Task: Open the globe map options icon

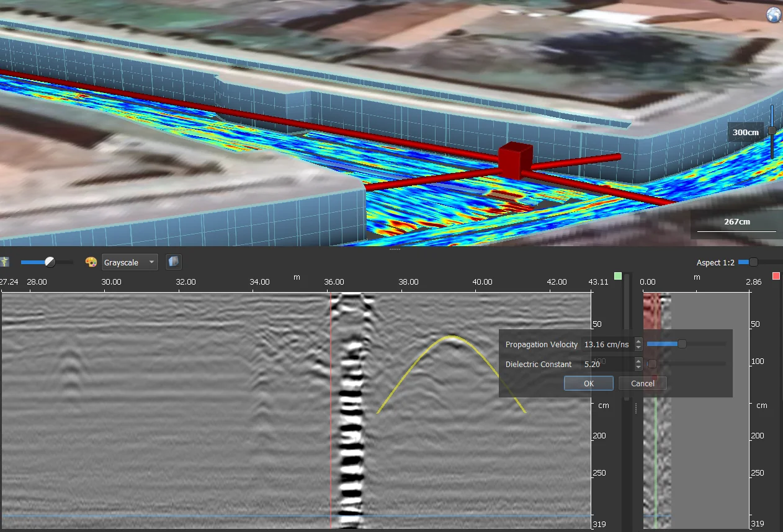Action: [x=774, y=15]
